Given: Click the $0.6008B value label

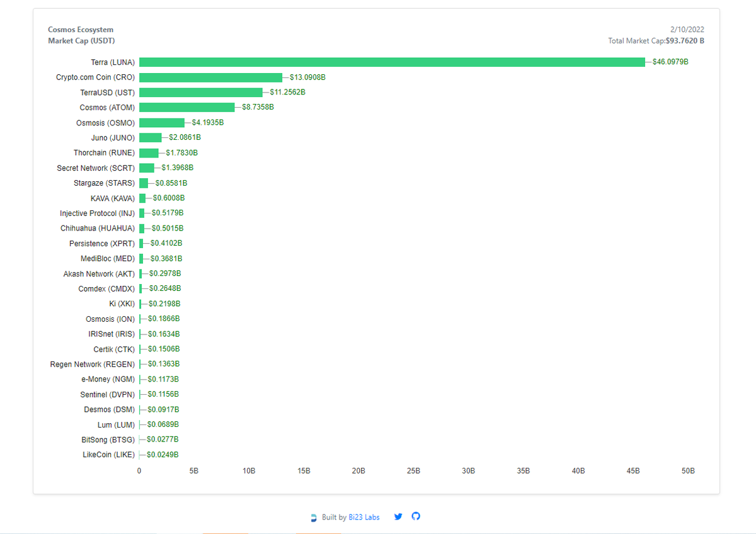Looking at the screenshot, I should coord(169,198).
